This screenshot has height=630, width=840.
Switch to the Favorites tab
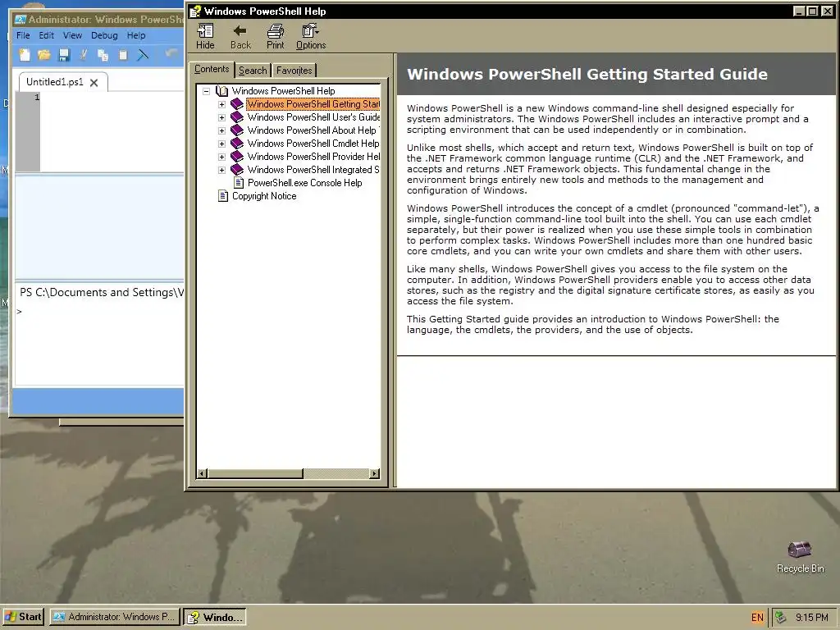pyautogui.click(x=294, y=71)
